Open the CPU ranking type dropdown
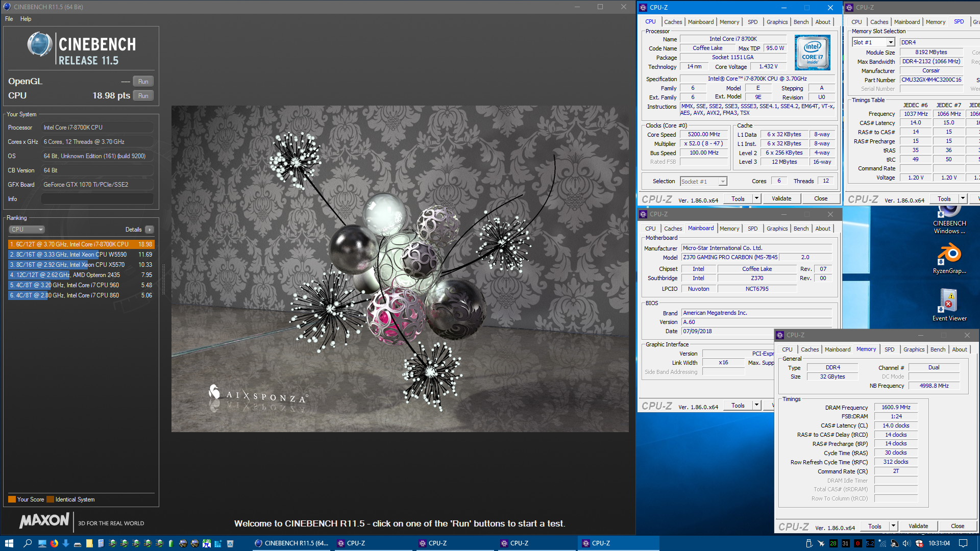The image size is (980, 551). (x=27, y=230)
